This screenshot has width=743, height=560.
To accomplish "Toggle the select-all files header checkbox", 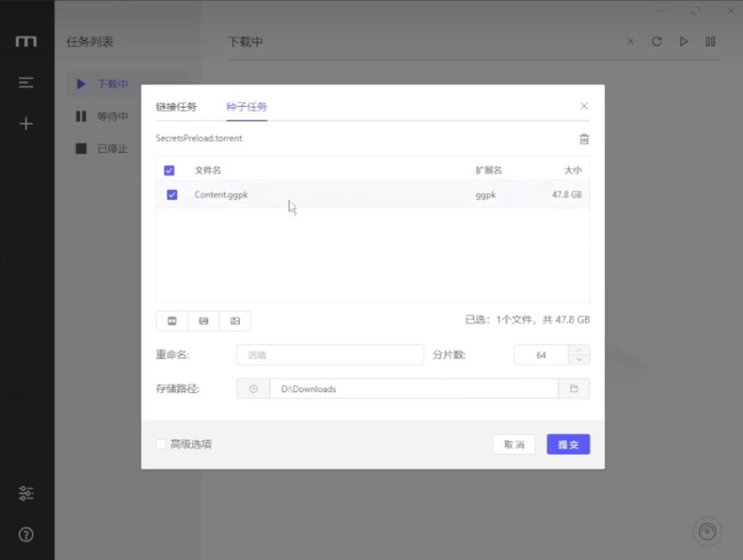I will (x=169, y=170).
